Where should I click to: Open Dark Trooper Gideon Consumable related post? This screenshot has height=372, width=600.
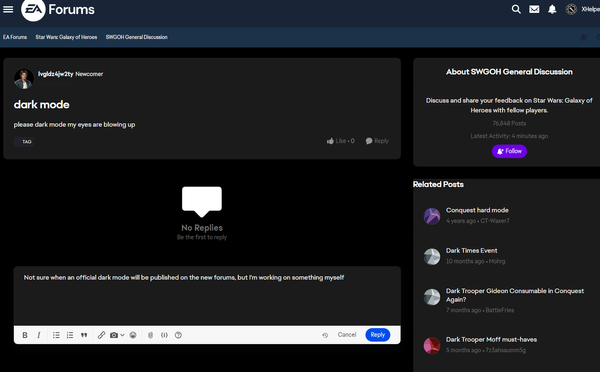pos(515,295)
